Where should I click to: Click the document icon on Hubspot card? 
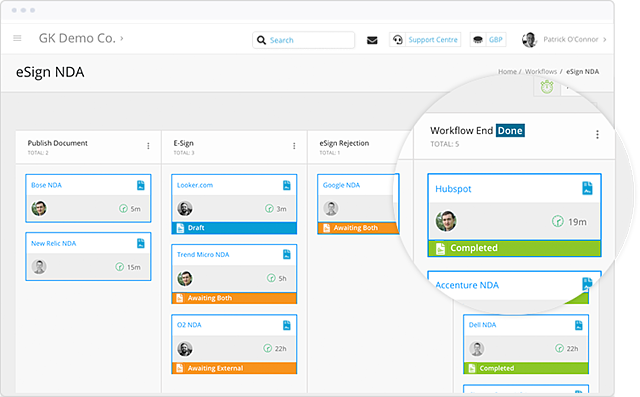[587, 188]
